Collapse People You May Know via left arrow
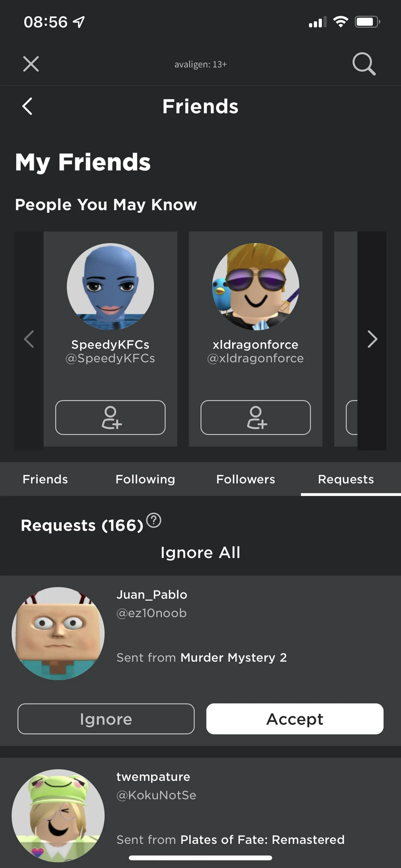 29,339
